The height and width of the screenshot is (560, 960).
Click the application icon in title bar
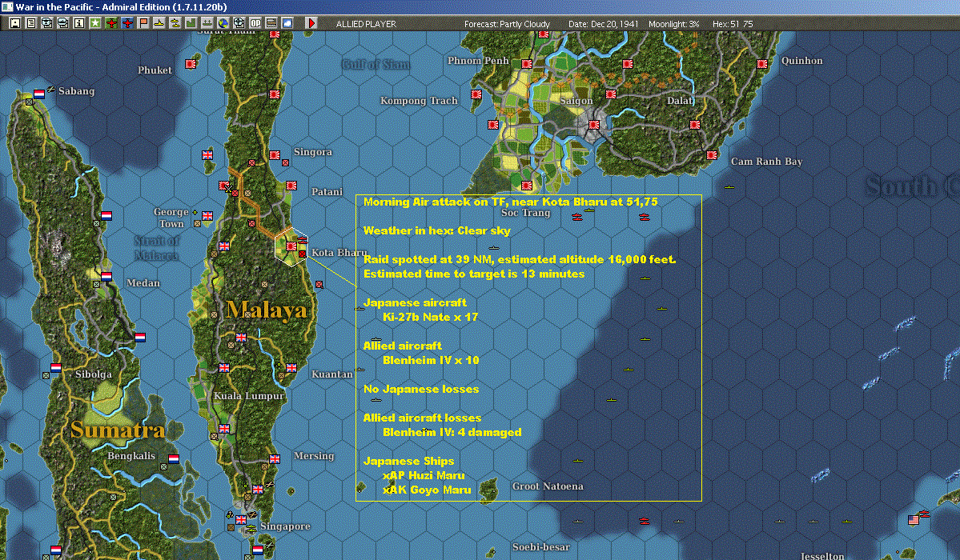tap(6, 6)
